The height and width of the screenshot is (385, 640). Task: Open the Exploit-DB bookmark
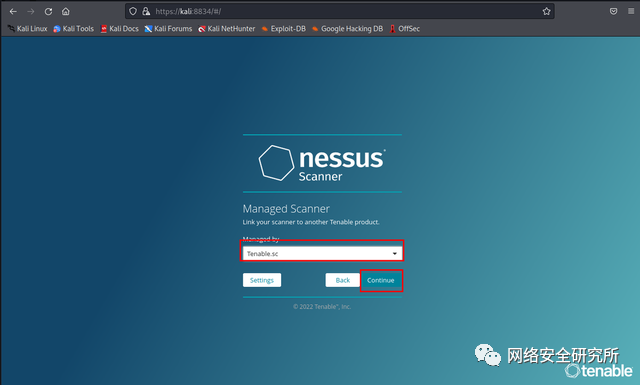click(284, 29)
